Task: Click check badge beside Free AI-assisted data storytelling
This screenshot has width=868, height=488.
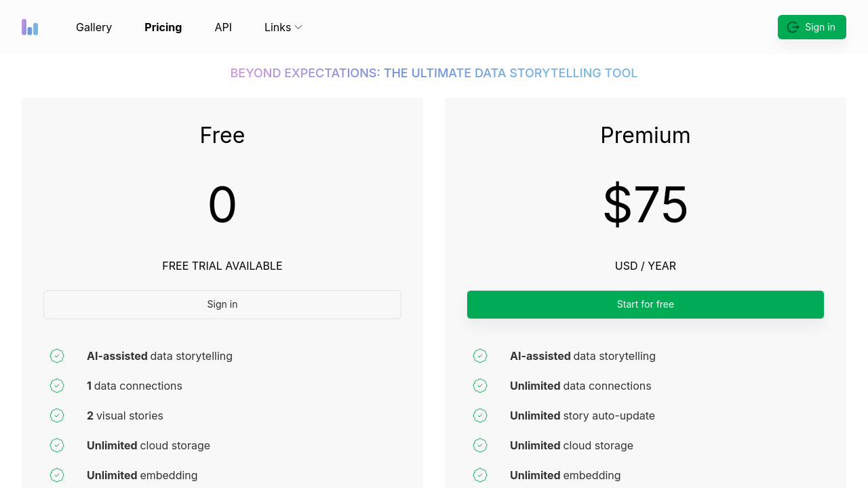Action: pos(57,356)
